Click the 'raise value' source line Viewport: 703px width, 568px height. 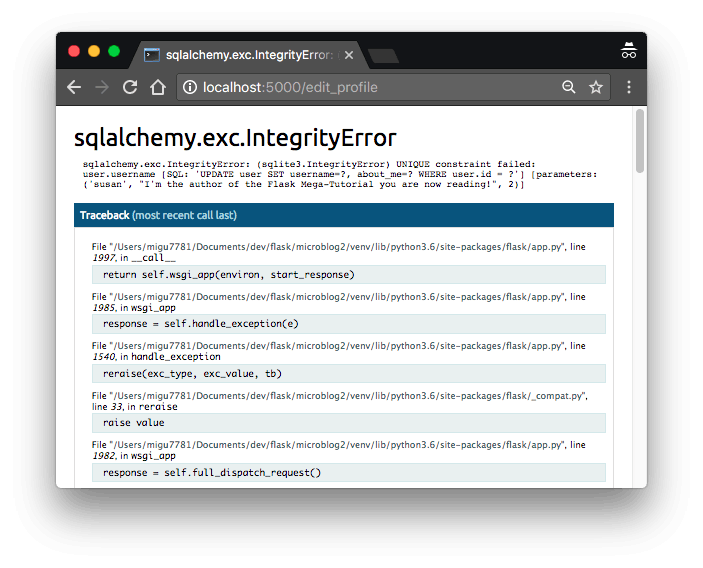(348, 423)
